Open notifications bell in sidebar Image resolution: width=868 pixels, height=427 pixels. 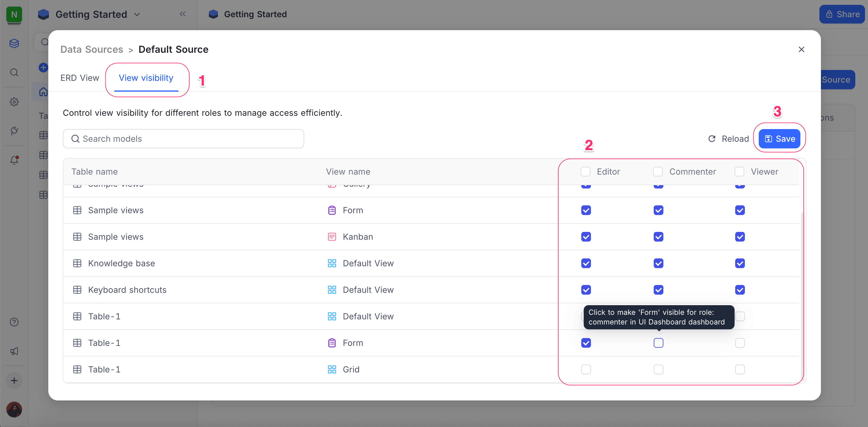(14, 160)
